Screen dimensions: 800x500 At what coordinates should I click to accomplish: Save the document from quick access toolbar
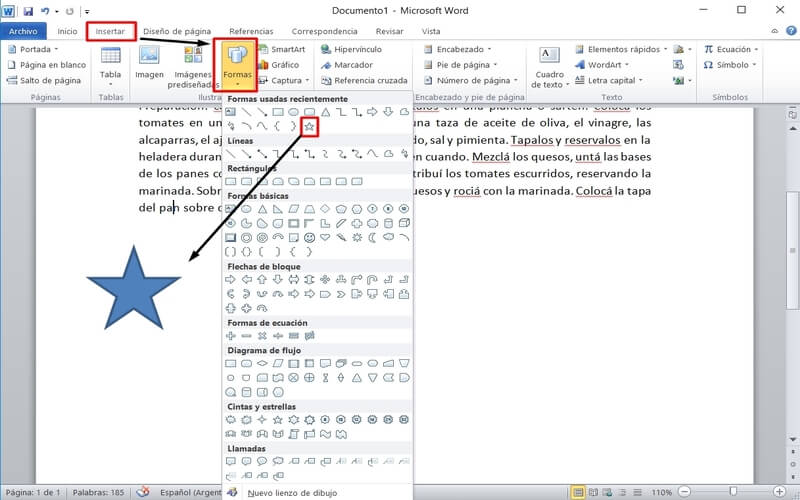pos(28,11)
